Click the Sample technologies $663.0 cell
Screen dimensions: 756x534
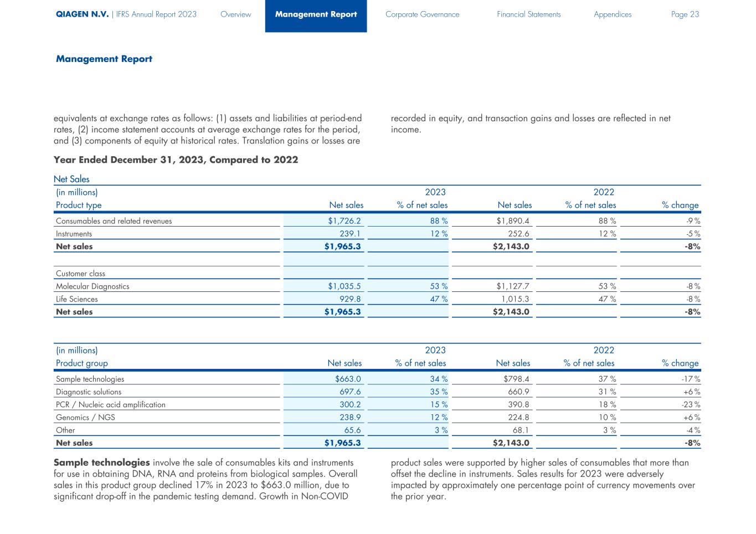coord(348,379)
